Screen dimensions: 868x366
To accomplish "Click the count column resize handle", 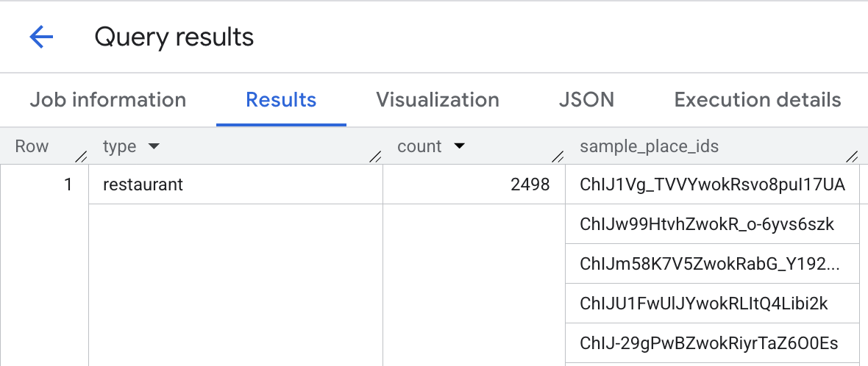I will point(558,156).
